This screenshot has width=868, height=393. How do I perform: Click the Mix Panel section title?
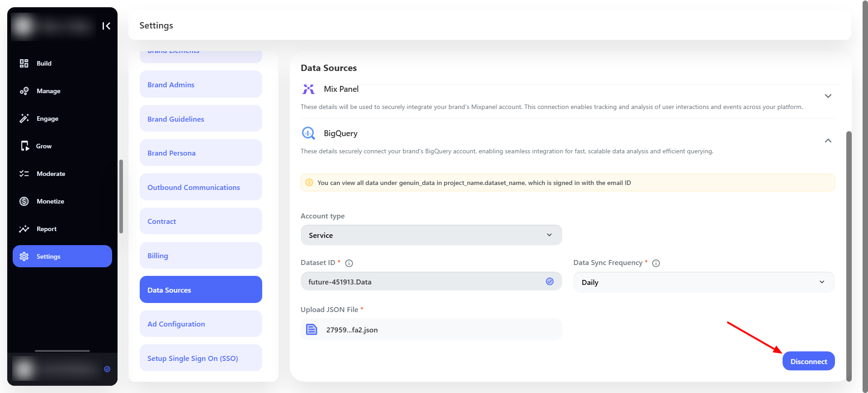[x=341, y=89]
